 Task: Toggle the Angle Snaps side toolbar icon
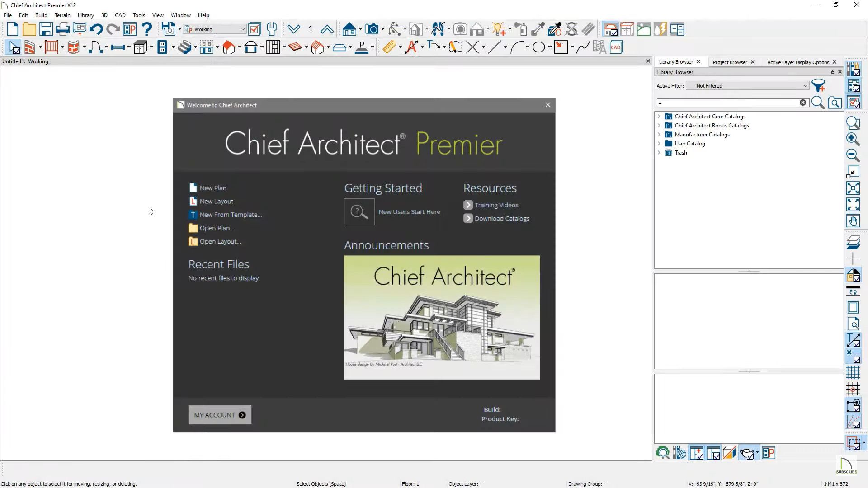point(853,422)
